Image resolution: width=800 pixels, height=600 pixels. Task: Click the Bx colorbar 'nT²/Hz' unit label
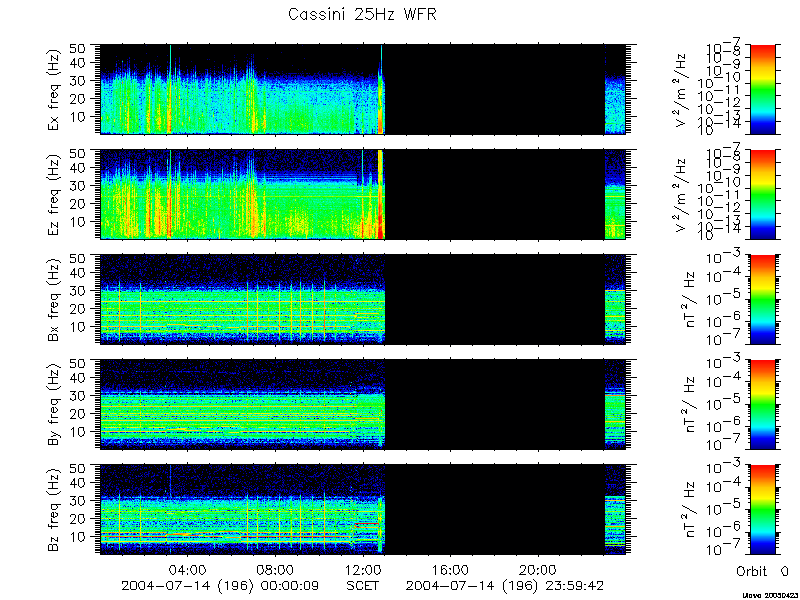(x=690, y=299)
